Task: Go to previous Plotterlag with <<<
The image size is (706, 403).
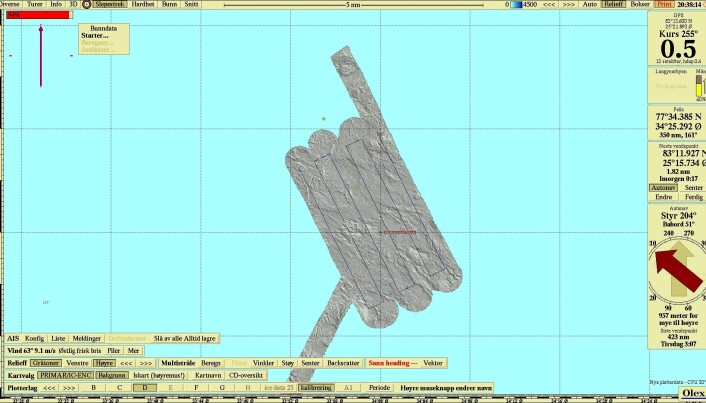Action: (49, 388)
